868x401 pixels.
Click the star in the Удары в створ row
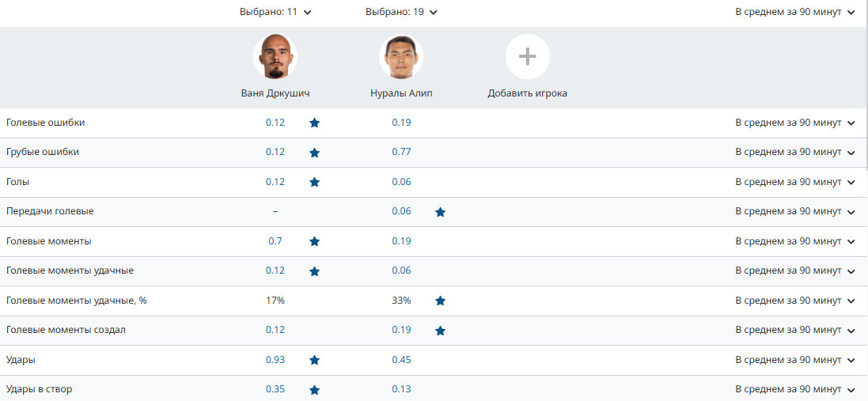pyautogui.click(x=314, y=389)
